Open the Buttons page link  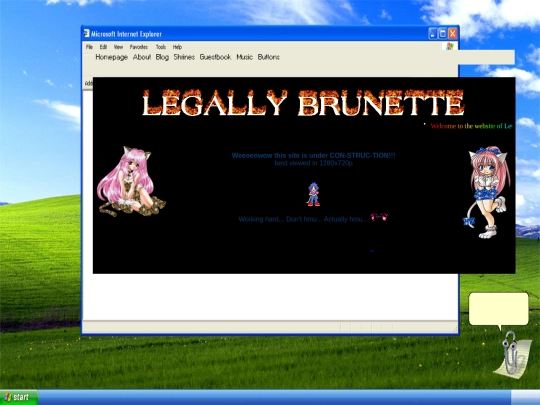[269, 57]
